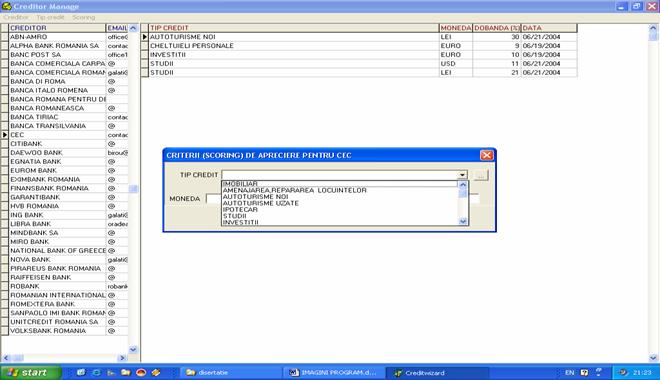This screenshot has width=660, height=380.
Task: Click the row selector for AUTOTURISME NOI
Action: [x=144, y=37]
